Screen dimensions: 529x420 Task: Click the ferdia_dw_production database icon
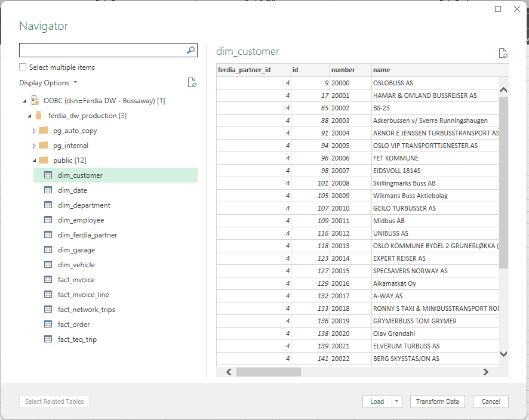(38, 116)
